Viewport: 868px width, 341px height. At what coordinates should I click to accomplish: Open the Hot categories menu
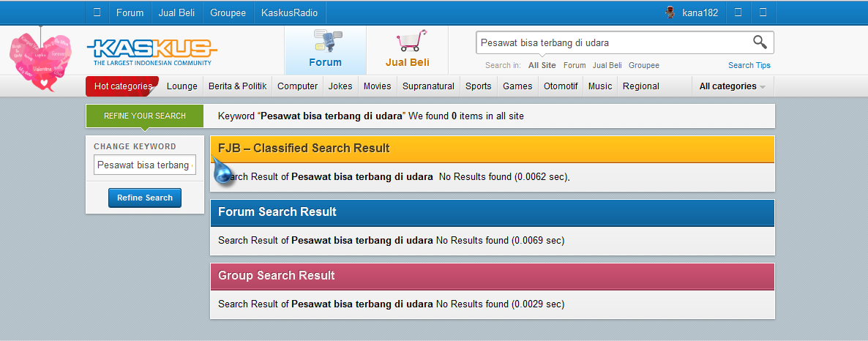pyautogui.click(x=122, y=86)
